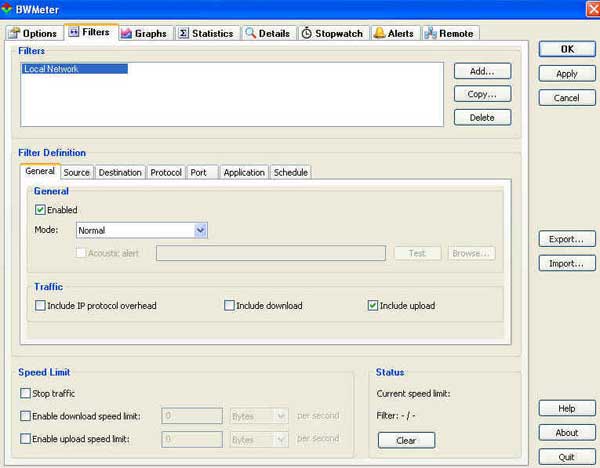This screenshot has width=600, height=468.
Task: Click the Export... button
Action: coord(567,239)
